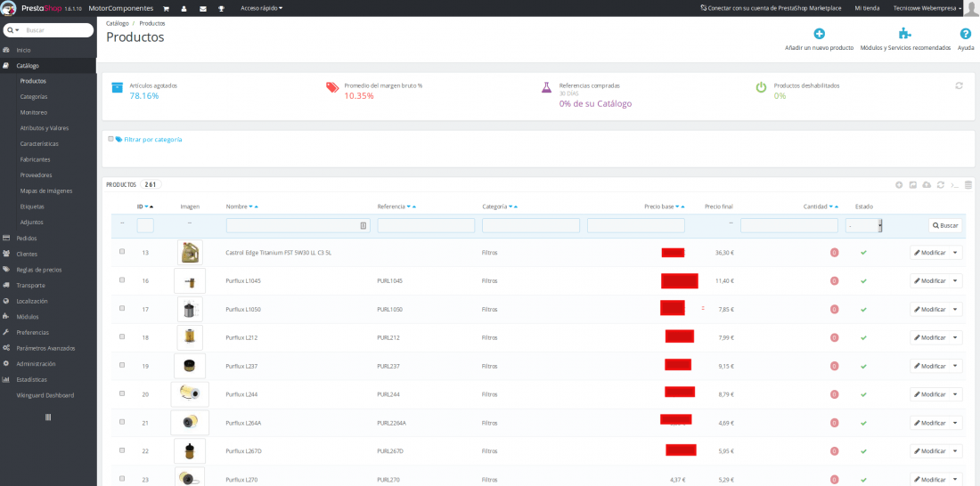Click the trophy icon in top bar
This screenshot has width=980, height=486.
pos(221,9)
